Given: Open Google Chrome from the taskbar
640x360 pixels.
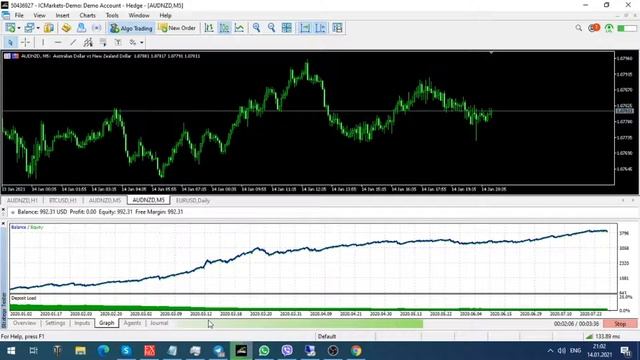Looking at the screenshot, I should pos(356,351).
